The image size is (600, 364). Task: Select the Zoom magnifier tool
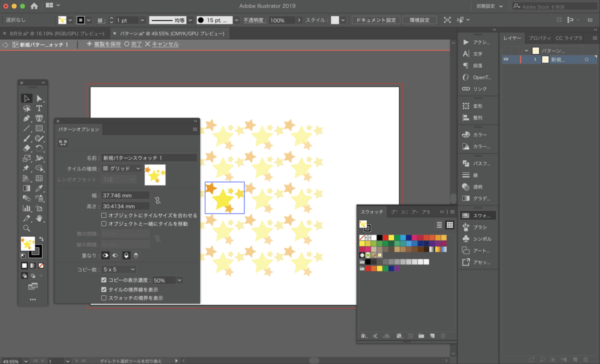click(26, 228)
